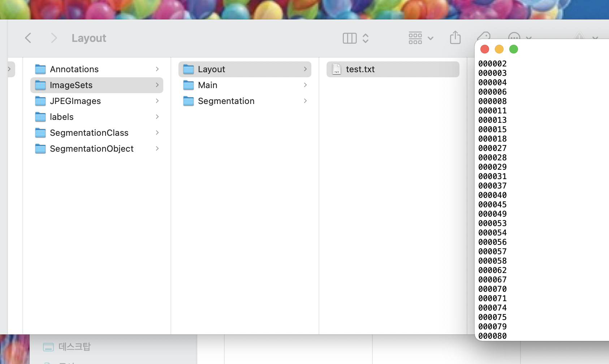Open the Group By grid icon
The width and height of the screenshot is (609, 364).
pyautogui.click(x=415, y=38)
